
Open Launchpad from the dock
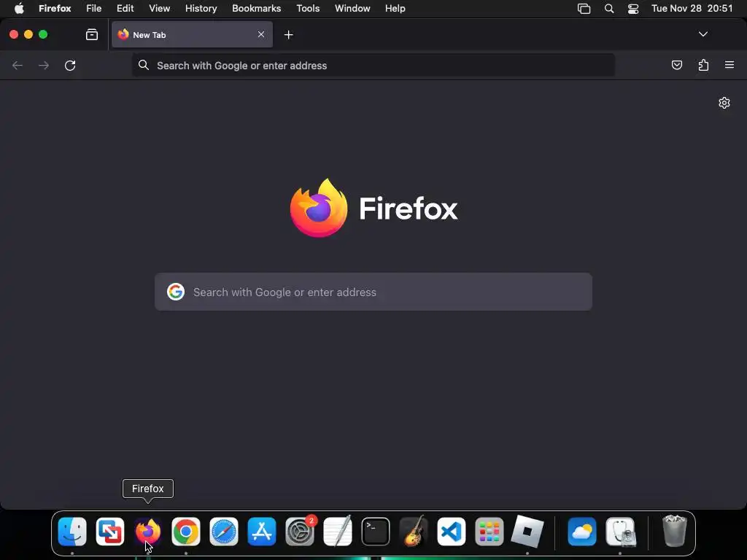[489, 532]
